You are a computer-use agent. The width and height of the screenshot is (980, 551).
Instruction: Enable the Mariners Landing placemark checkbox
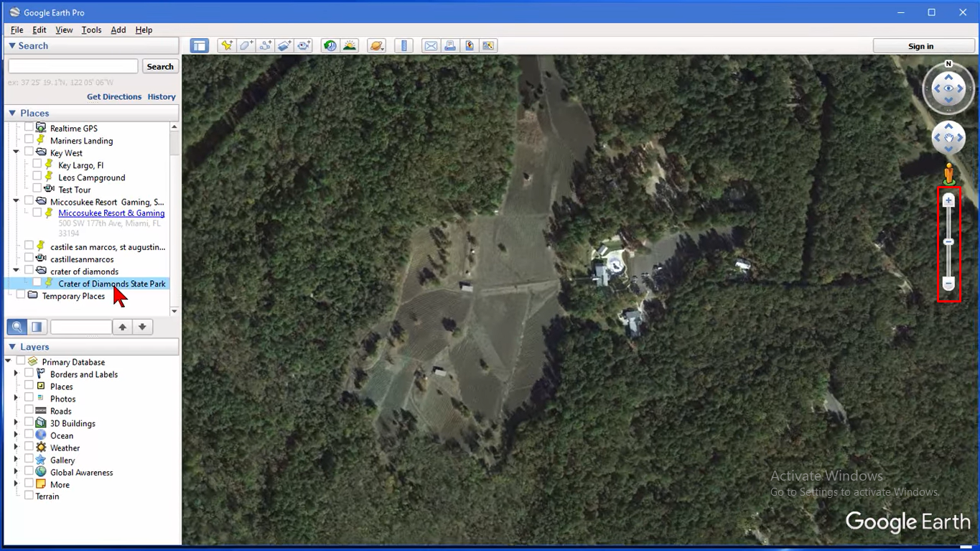pyautogui.click(x=29, y=140)
